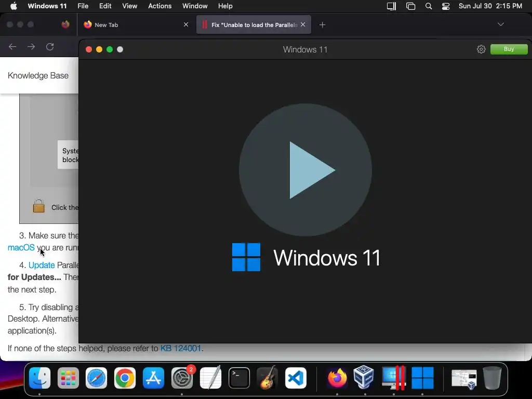532x399 pixels.
Task: Click the Knowledge Base heading
Action: [x=38, y=75]
